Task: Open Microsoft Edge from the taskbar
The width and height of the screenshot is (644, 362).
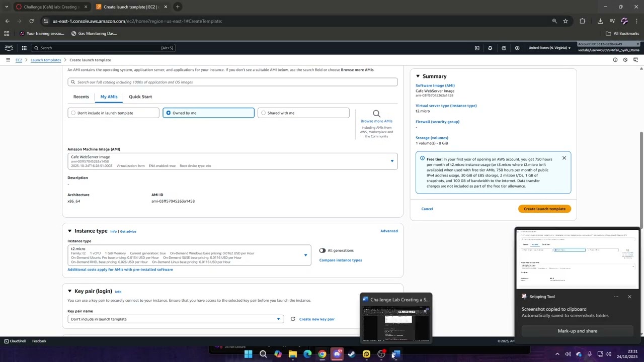Action: [x=307, y=354]
